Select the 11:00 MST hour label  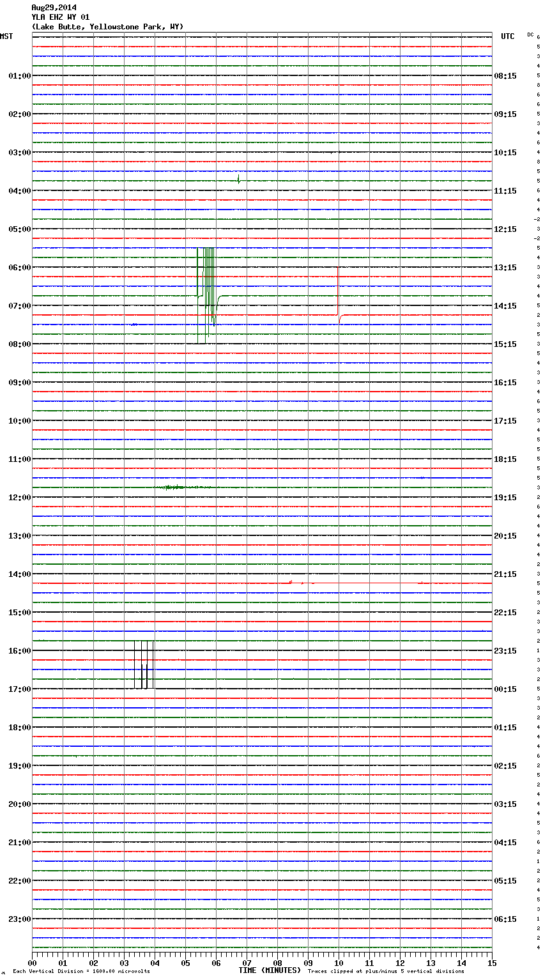click(x=20, y=459)
